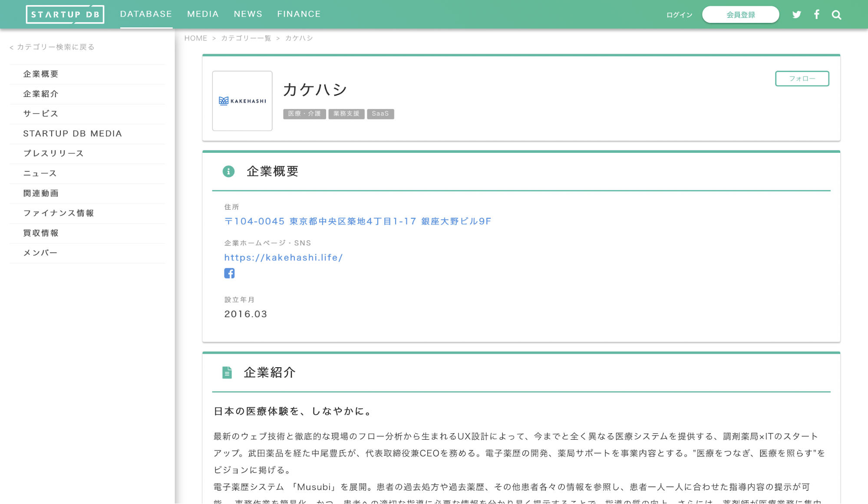Image resolution: width=868 pixels, height=504 pixels.
Task: Click the company address link
Action: (x=357, y=221)
